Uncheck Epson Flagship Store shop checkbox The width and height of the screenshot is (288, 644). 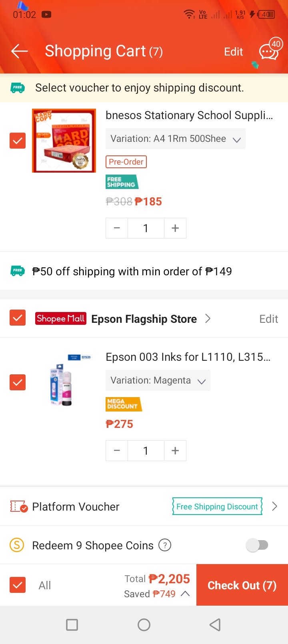click(18, 318)
